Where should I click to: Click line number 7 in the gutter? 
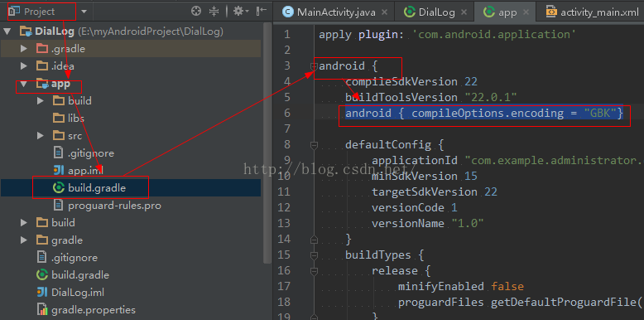286,128
